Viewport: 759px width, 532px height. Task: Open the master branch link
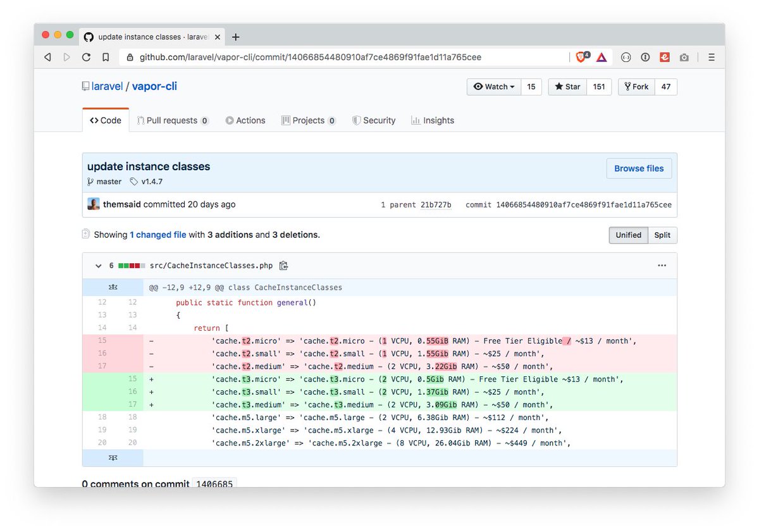tap(109, 182)
